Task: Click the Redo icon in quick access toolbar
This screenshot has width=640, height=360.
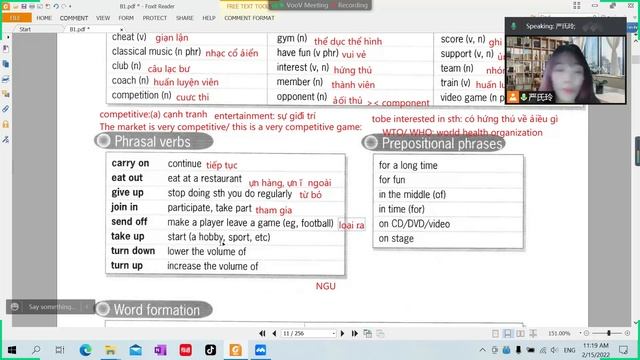Action: [64, 7]
